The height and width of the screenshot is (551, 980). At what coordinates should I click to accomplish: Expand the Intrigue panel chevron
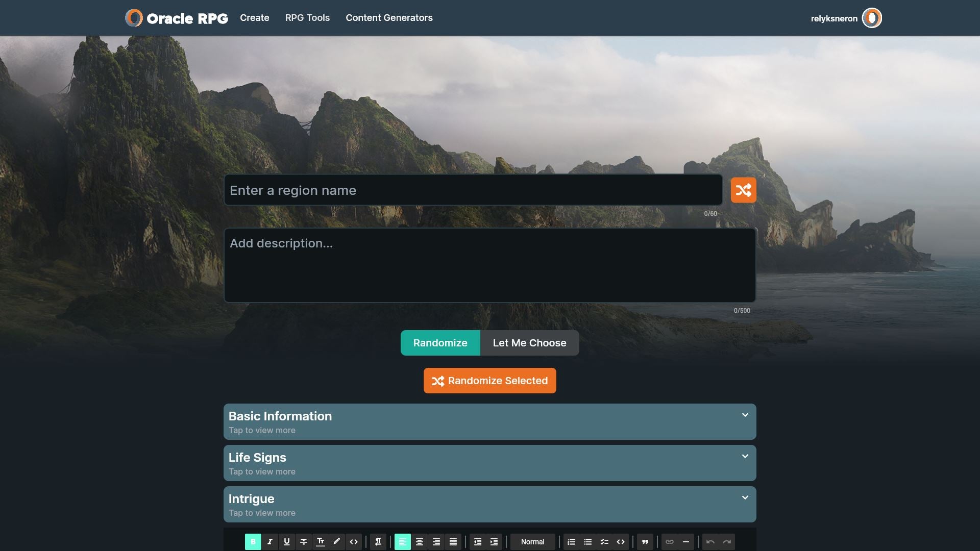[745, 497]
